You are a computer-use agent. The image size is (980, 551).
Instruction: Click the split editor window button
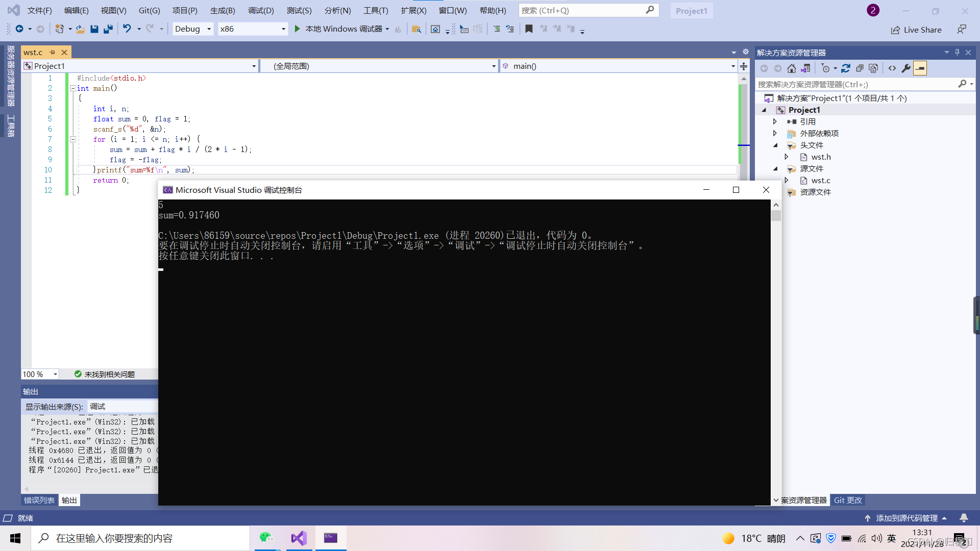tap(744, 66)
